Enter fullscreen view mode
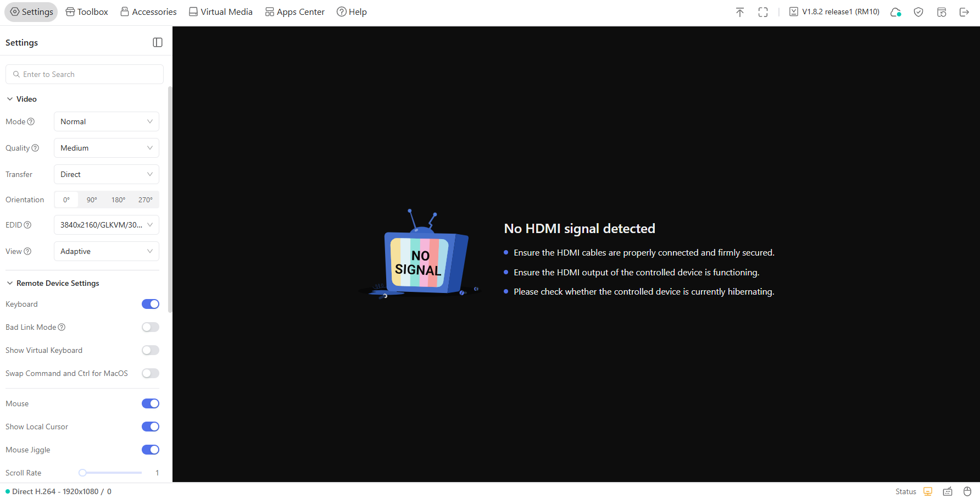980x498 pixels. point(763,12)
